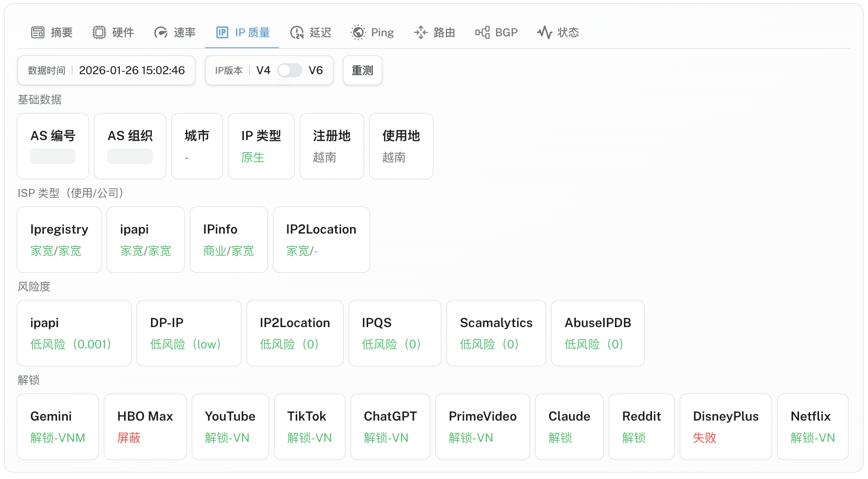Image resolution: width=868 pixels, height=479 pixels.
Task: Click the green 解锁-VNM link under Gemini
Action: (x=58, y=438)
